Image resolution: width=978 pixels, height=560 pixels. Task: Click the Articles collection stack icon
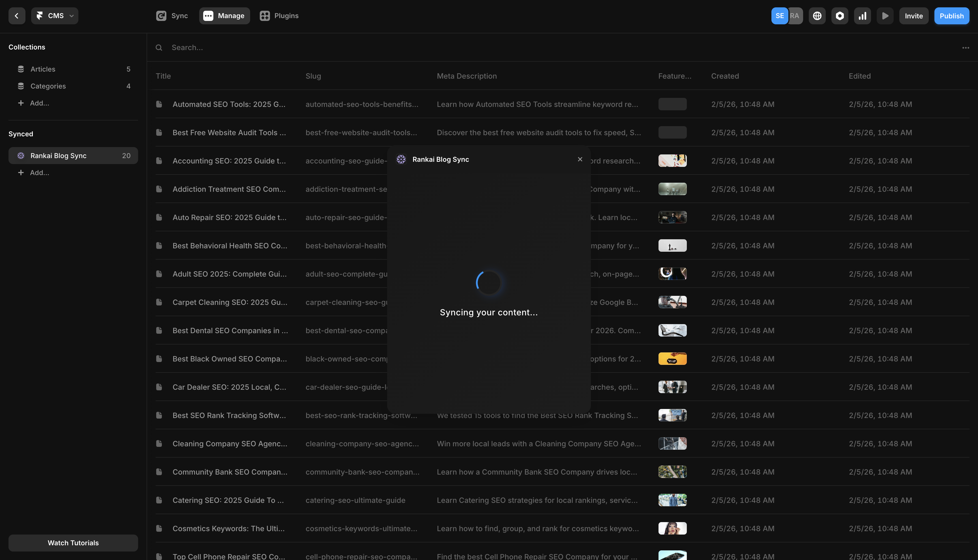[x=21, y=69]
